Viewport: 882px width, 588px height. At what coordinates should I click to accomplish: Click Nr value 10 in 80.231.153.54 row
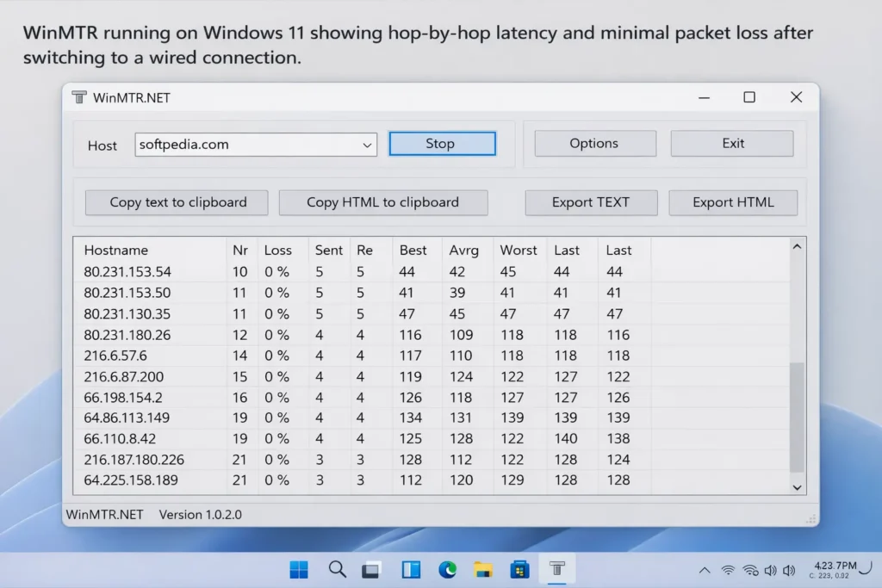(239, 272)
